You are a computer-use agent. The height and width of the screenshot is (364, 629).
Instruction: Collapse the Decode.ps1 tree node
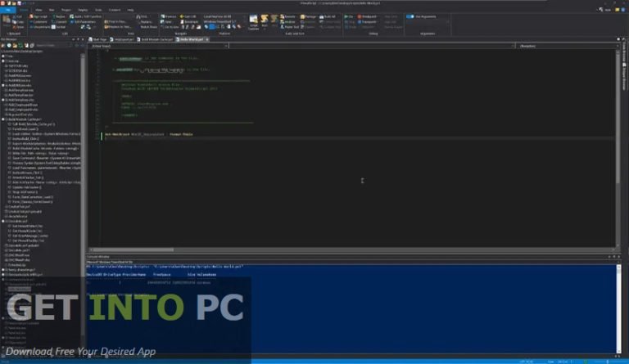tap(3, 221)
